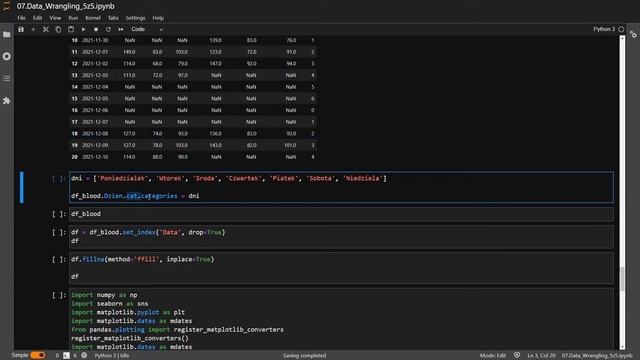Open the File browser sidebar panel
The width and height of the screenshot is (640, 360).
[x=7, y=35]
